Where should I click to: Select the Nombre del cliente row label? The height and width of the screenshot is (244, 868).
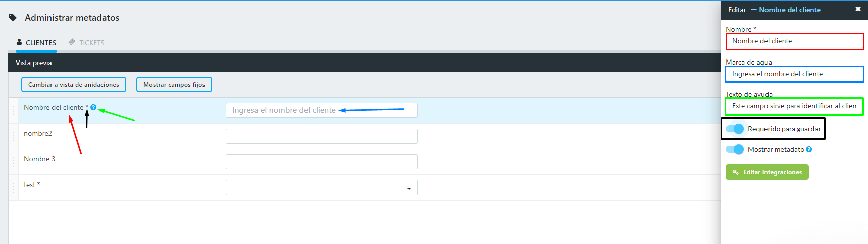point(54,107)
